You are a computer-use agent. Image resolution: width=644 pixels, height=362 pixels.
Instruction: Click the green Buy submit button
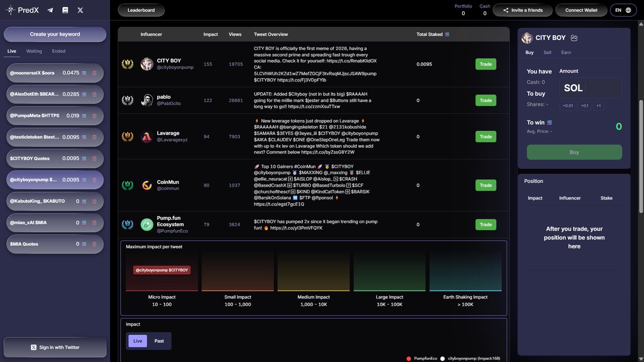coord(574,152)
